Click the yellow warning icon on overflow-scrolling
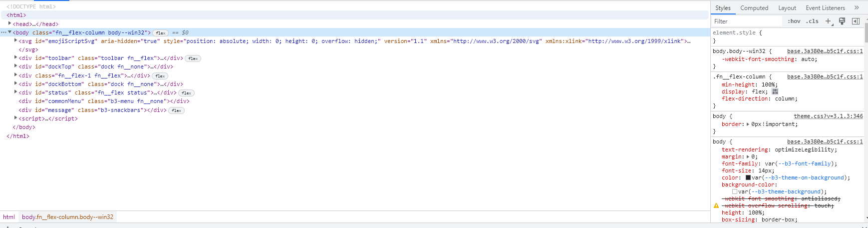868x228 pixels. pos(716,205)
